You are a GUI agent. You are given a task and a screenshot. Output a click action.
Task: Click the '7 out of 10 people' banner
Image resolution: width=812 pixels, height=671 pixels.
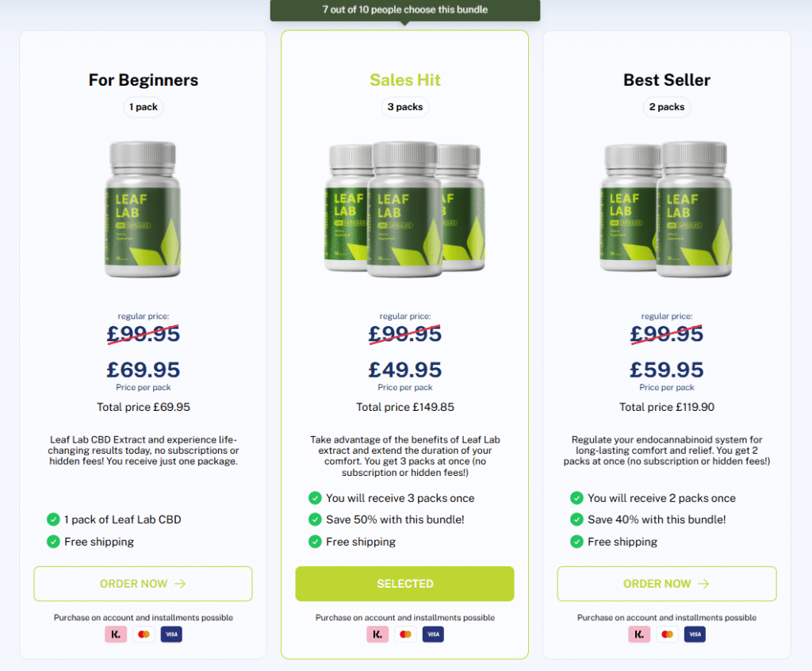pyautogui.click(x=405, y=10)
